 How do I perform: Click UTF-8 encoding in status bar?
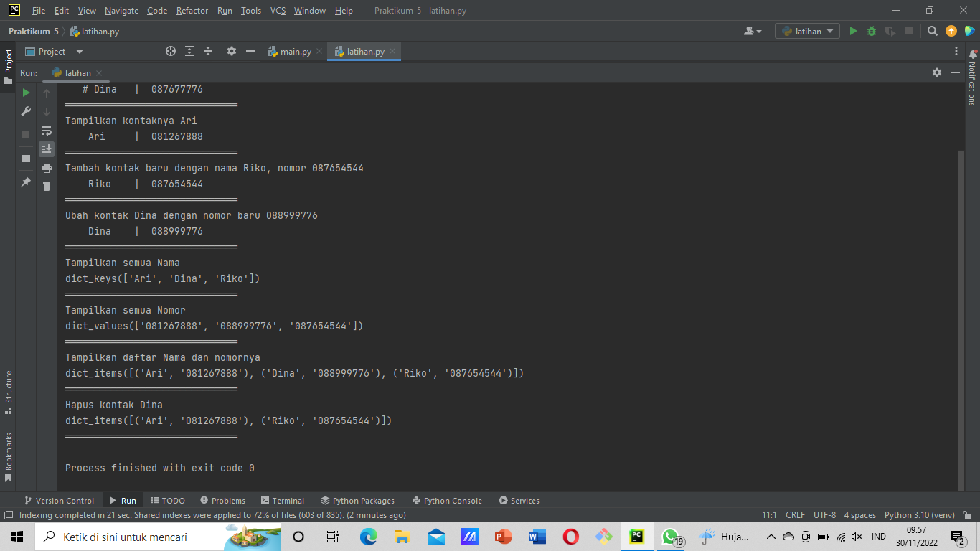[824, 515]
